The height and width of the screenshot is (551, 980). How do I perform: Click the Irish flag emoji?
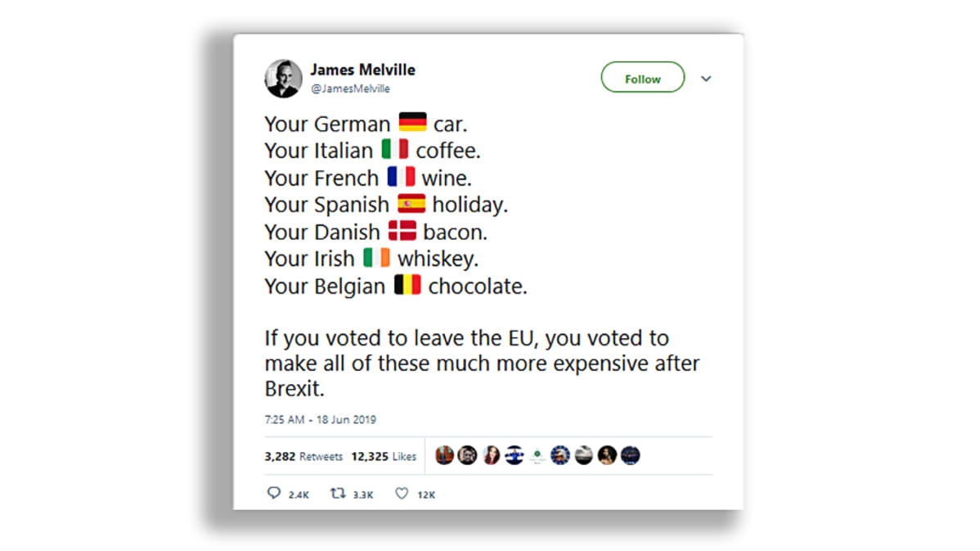(x=377, y=257)
